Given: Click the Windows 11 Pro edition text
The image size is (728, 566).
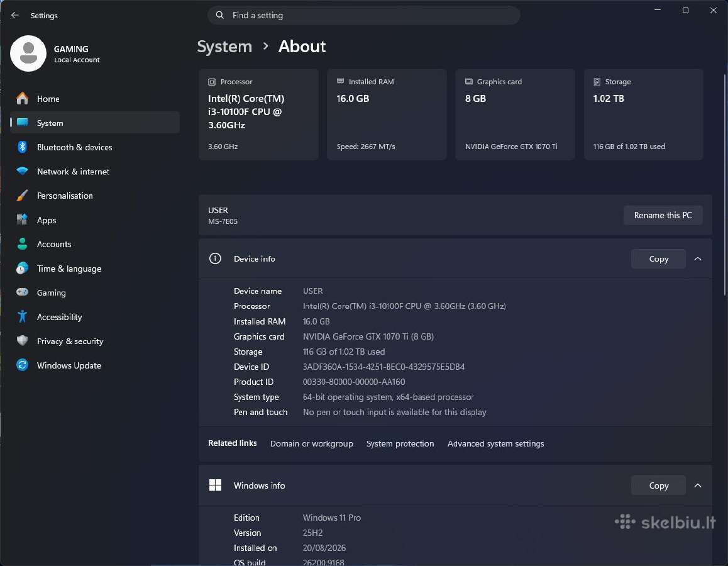Looking at the screenshot, I should (331, 517).
